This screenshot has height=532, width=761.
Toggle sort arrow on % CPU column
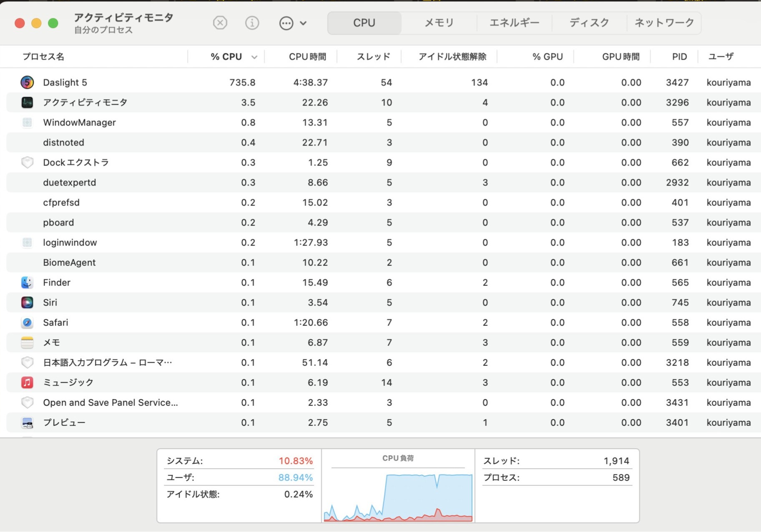coord(254,57)
